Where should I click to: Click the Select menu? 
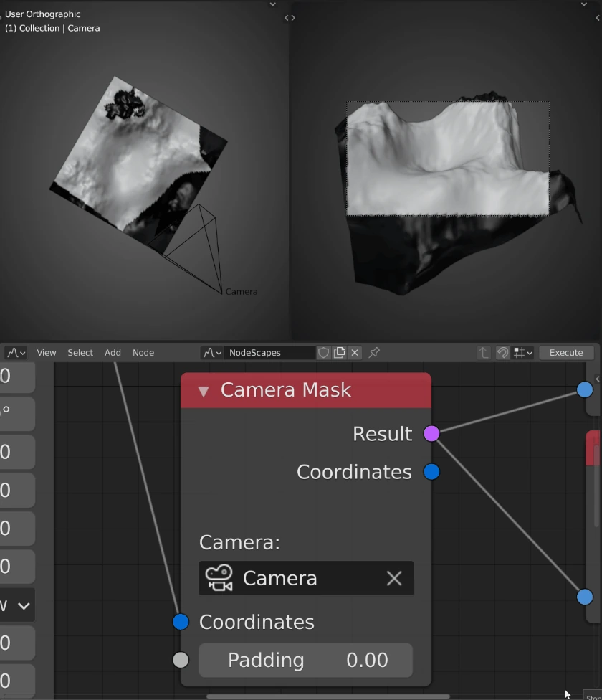pos(80,353)
